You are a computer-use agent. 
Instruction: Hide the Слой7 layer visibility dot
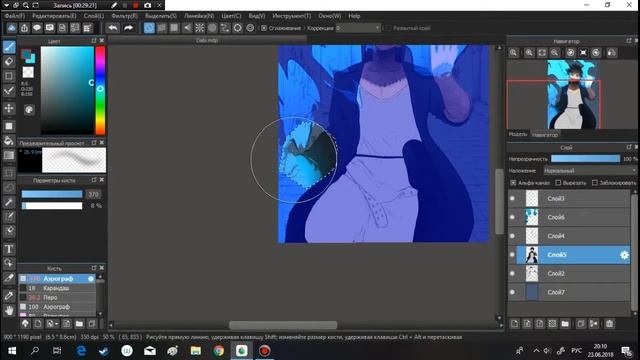pyautogui.click(x=512, y=292)
